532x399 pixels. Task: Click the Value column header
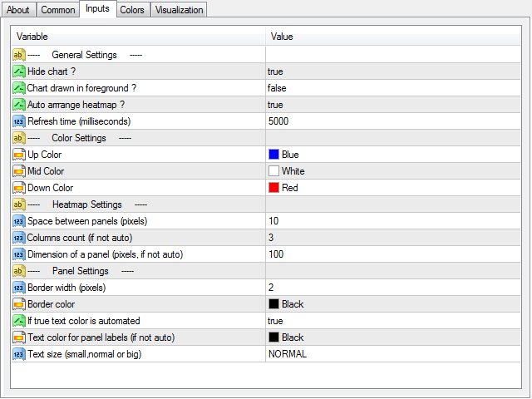(x=393, y=37)
